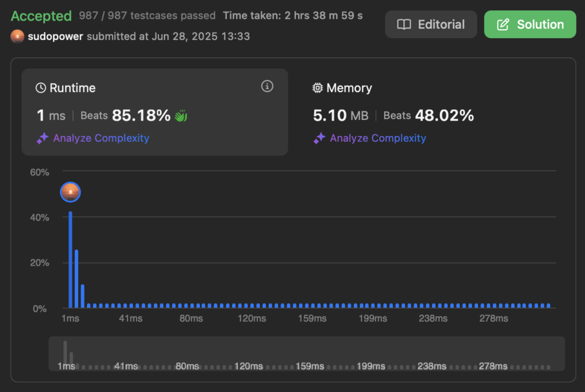
Task: Click the tallest blue bar at 1ms
Action: pos(70,259)
